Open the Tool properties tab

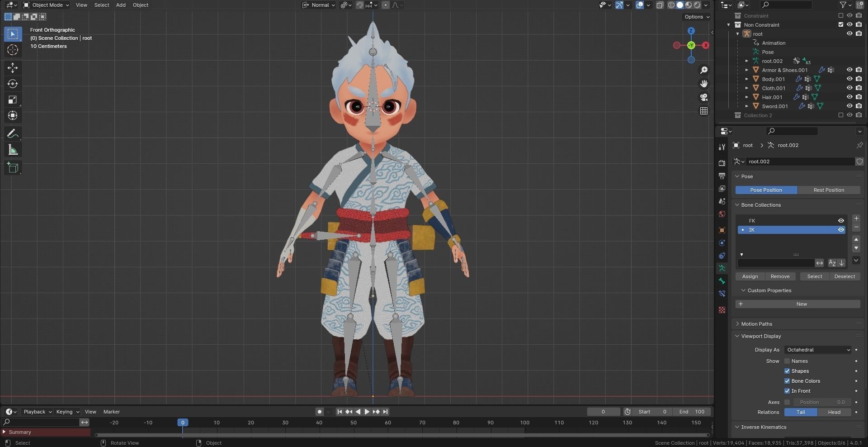(722, 147)
